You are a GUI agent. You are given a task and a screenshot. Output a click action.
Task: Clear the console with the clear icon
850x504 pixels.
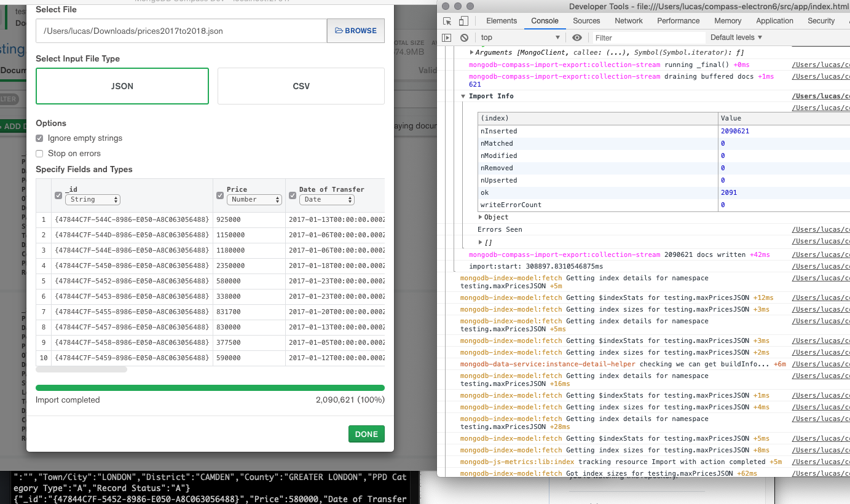point(464,37)
